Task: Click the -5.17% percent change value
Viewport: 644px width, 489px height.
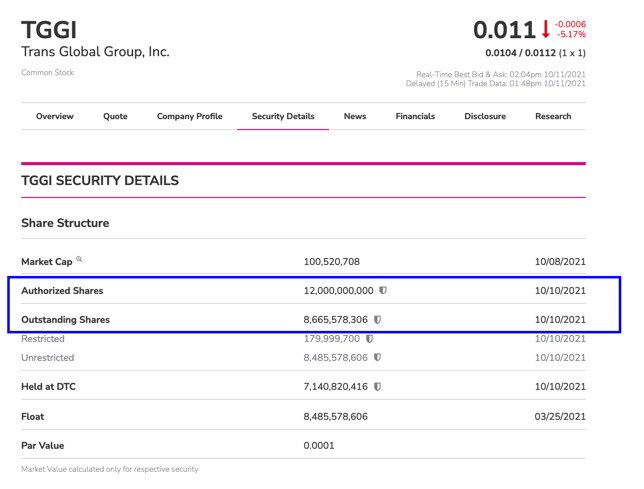Action: click(571, 34)
